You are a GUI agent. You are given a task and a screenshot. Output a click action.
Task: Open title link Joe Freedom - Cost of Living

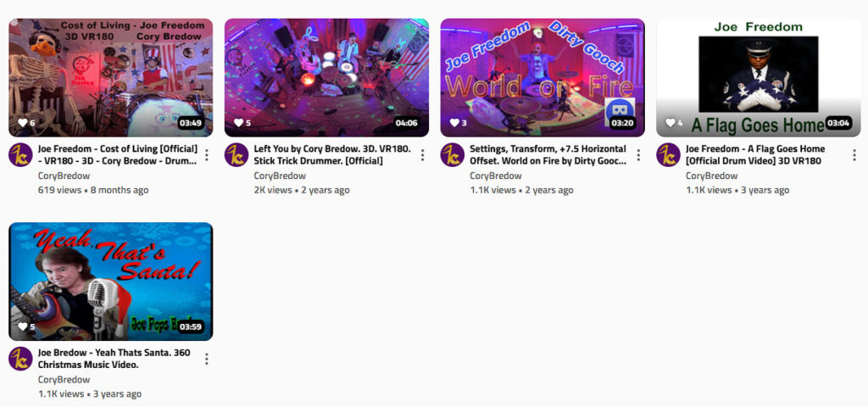point(118,155)
